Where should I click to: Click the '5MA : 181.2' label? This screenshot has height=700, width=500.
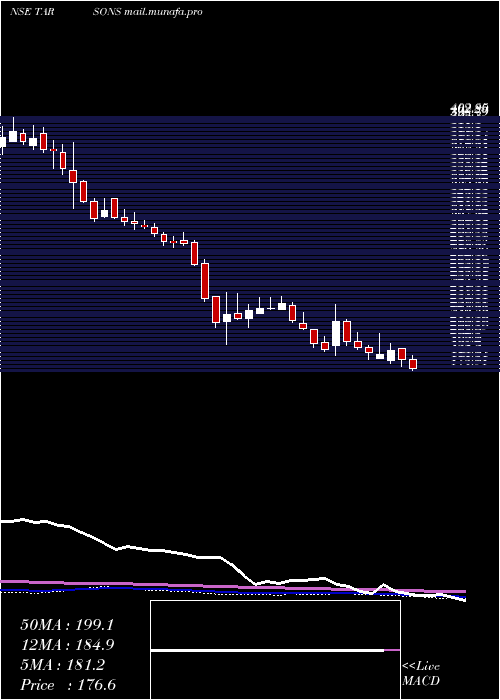62,665
